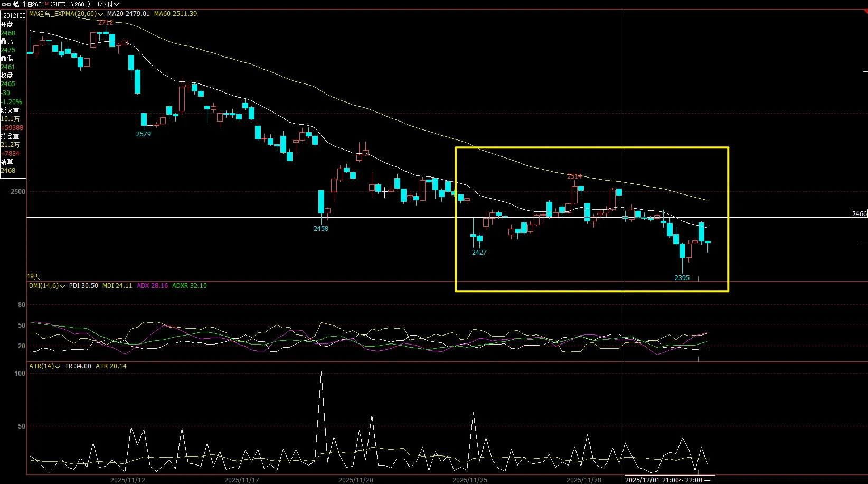Select the ADX 28.16 legend label
Screen dimensions: 868x484
click(152, 286)
